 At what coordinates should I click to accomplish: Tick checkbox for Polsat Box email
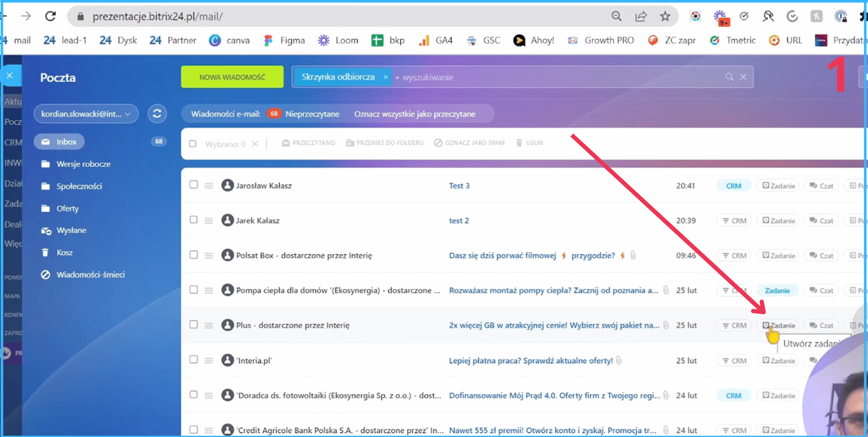pyautogui.click(x=194, y=255)
